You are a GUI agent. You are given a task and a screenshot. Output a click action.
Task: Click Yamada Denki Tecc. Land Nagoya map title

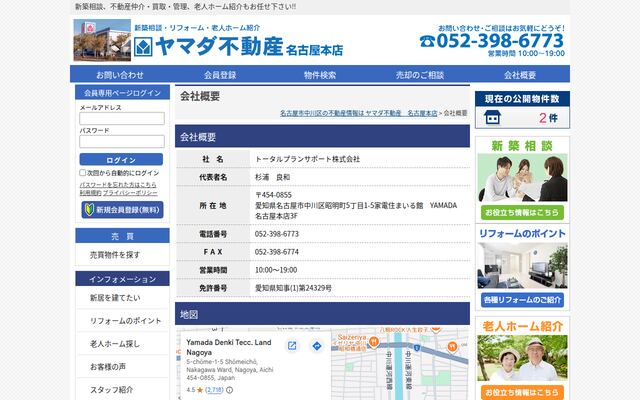click(229, 347)
